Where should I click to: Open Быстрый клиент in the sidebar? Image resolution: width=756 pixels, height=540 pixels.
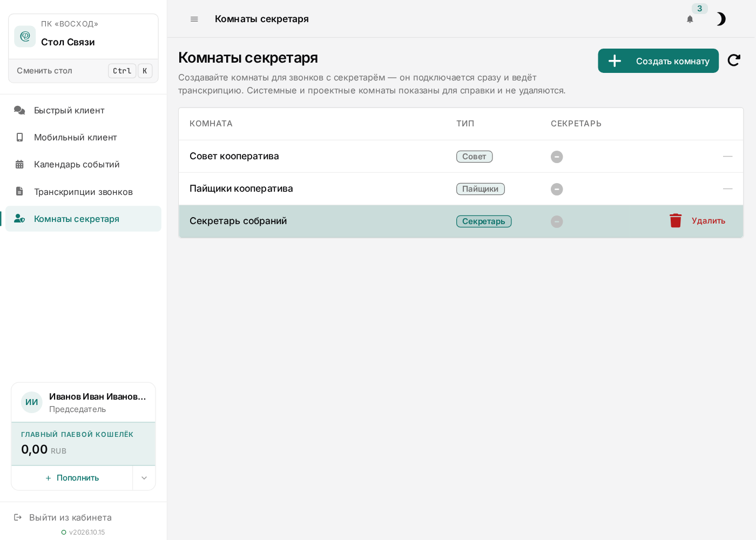click(x=83, y=110)
